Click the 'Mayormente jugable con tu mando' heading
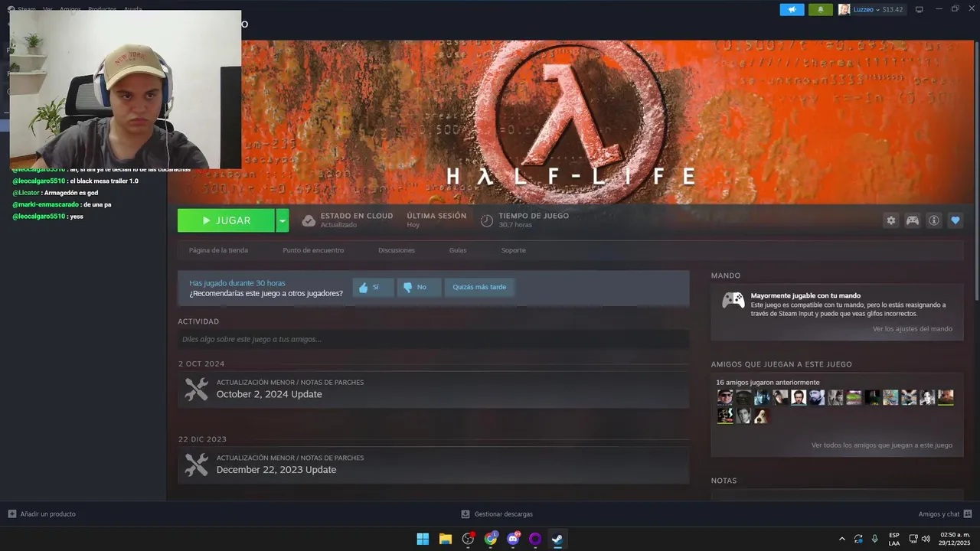 click(x=805, y=295)
